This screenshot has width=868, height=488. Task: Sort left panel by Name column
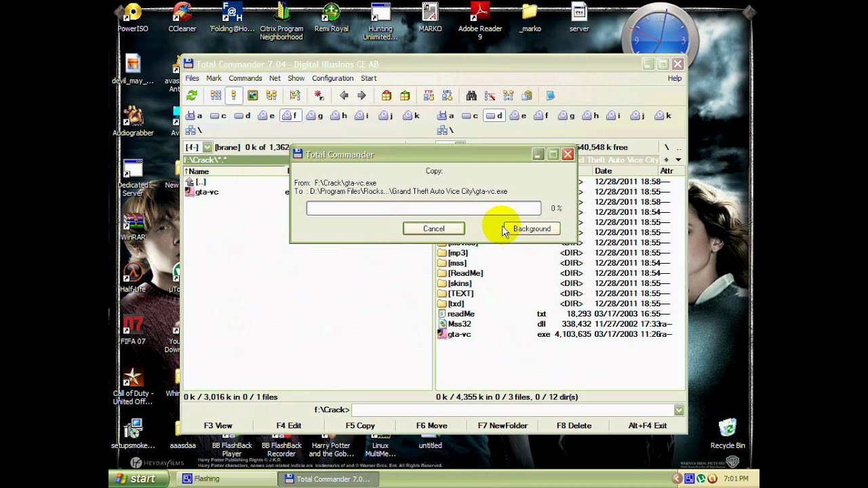(x=235, y=171)
